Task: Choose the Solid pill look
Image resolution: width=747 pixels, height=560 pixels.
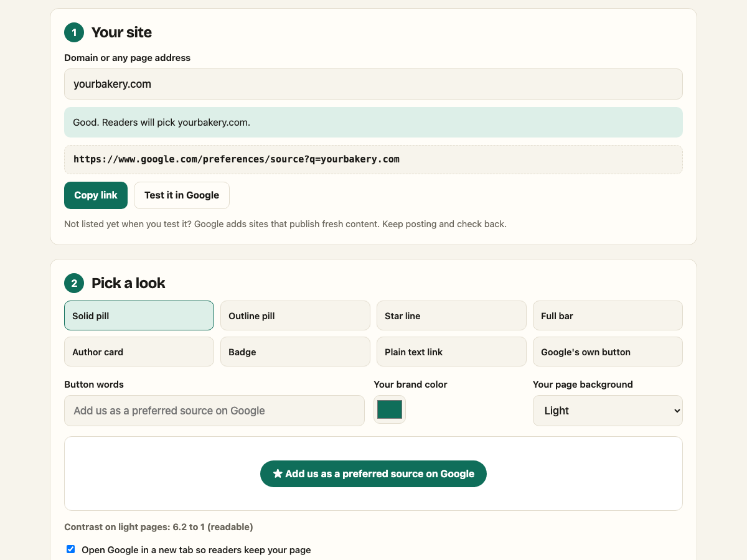Action: point(139,315)
